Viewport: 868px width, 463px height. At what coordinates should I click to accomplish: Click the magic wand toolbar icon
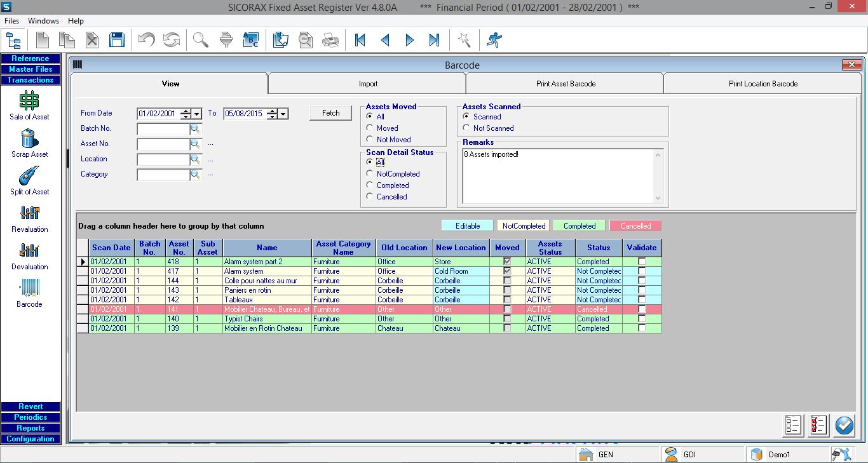pos(465,41)
